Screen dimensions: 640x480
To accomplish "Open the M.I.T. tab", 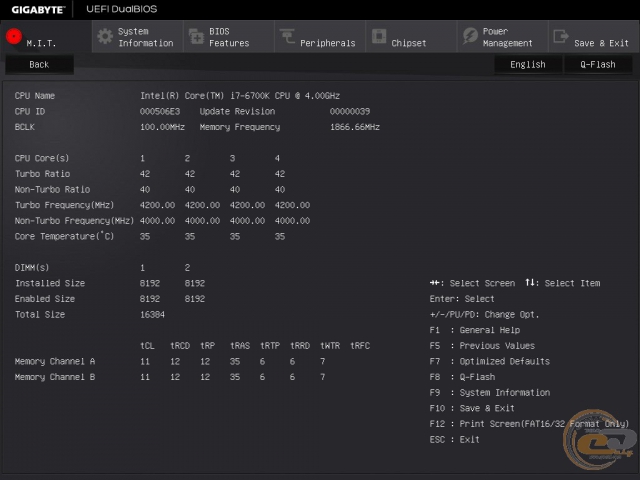I will point(46,37).
